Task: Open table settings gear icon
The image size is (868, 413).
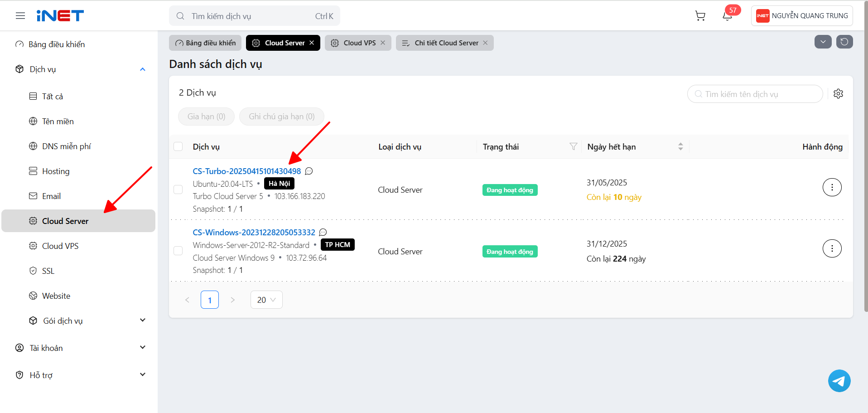Action: [x=839, y=94]
